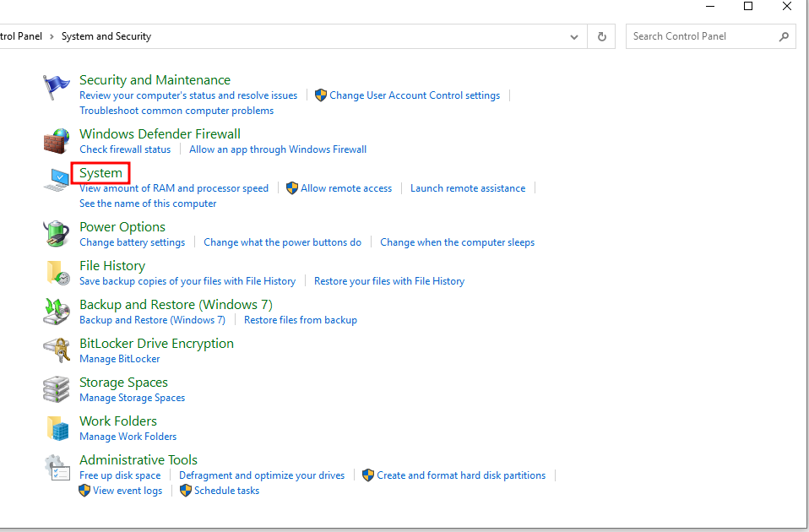Image resolution: width=809 pixels, height=532 pixels.
Task: Click Launch remote assistance
Action: pos(468,188)
